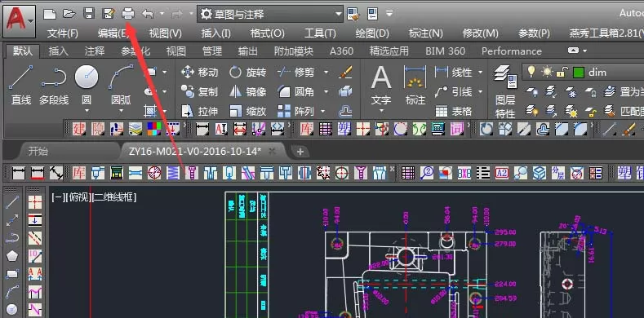This screenshot has height=318, width=644.
Task: Activate the Array (阵列) command
Action: tap(296, 111)
